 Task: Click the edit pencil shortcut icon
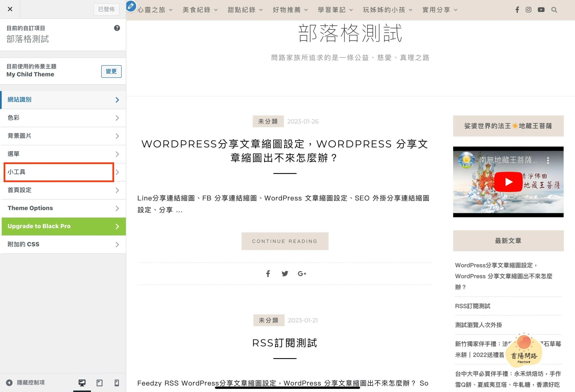pyautogui.click(x=131, y=6)
